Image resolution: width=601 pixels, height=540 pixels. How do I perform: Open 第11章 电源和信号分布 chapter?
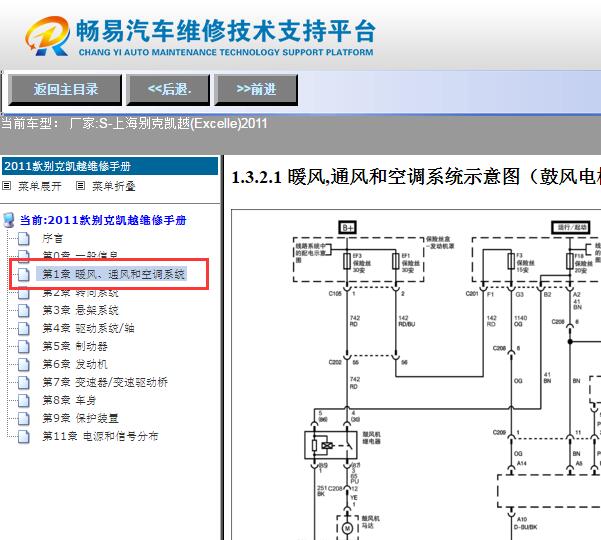[x=100, y=436]
